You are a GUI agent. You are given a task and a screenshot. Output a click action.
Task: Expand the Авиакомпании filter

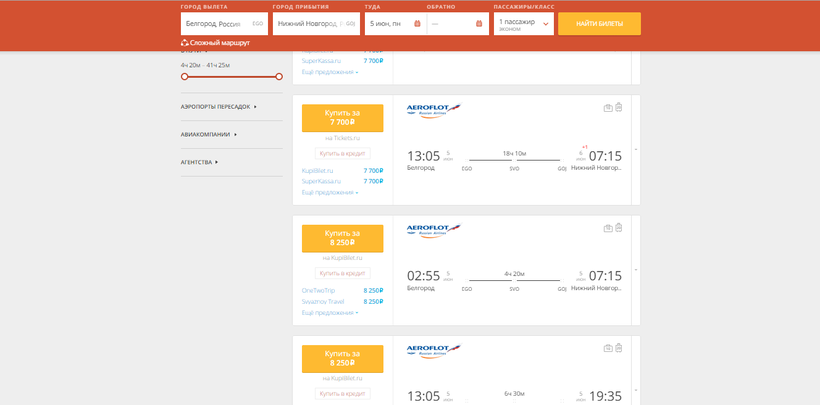click(x=208, y=134)
